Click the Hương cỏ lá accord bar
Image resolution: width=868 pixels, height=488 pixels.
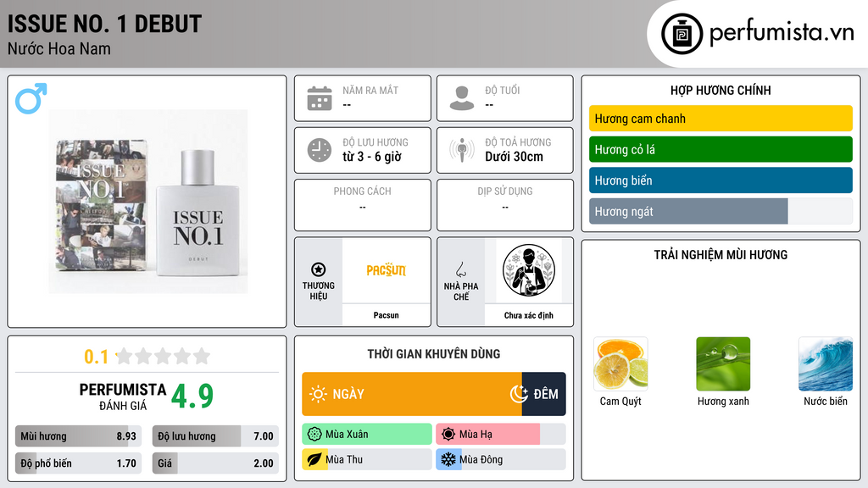click(x=721, y=149)
